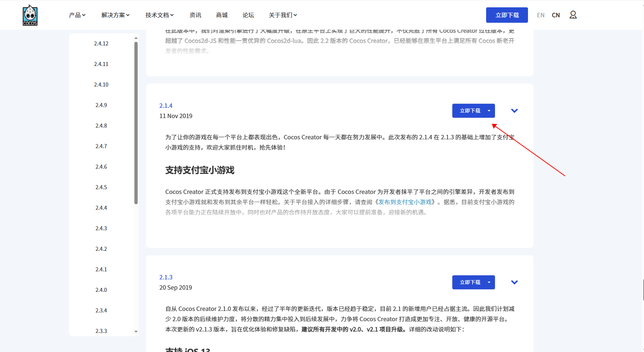Select version 2.4.7 in sidebar
The height and width of the screenshot is (352, 644).
click(101, 146)
